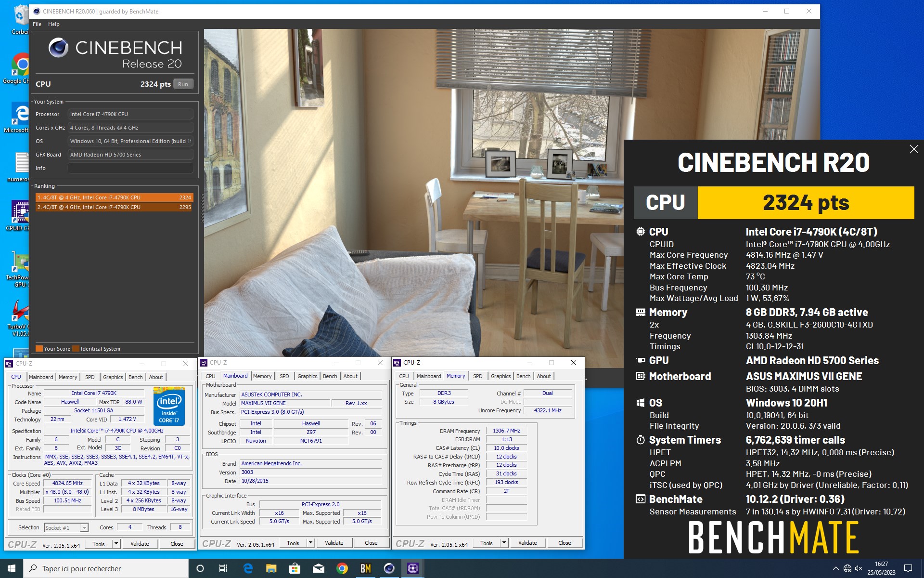Switch to CPU-Z taskbar icon

pyautogui.click(x=413, y=568)
